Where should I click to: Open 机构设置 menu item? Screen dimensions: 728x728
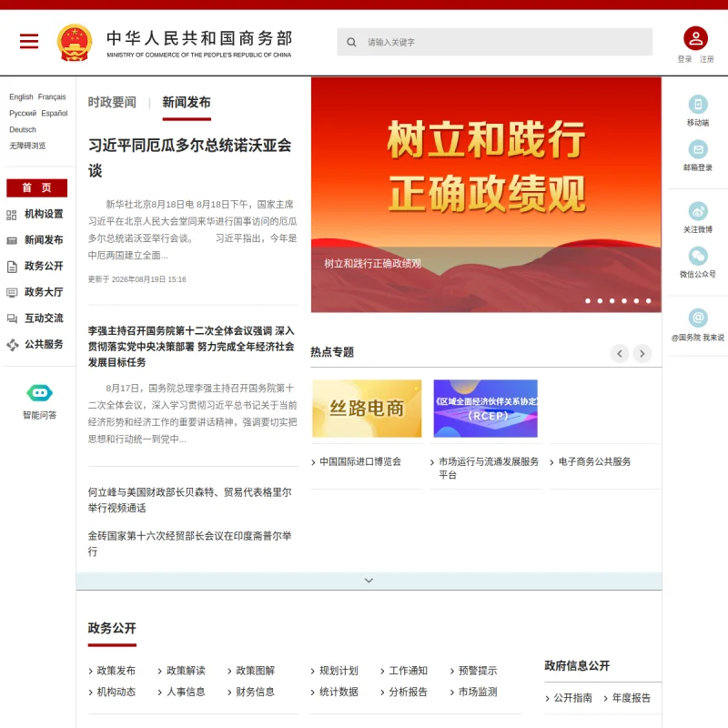point(44,214)
